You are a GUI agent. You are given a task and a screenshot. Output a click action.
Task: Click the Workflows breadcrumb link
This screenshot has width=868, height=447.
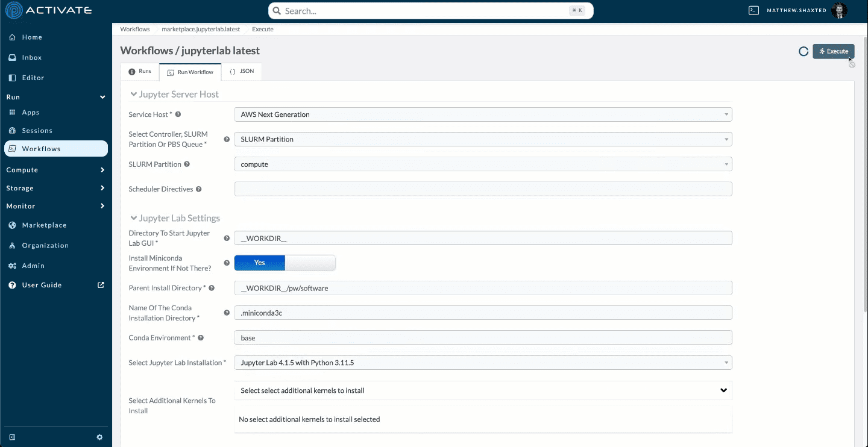coord(135,29)
